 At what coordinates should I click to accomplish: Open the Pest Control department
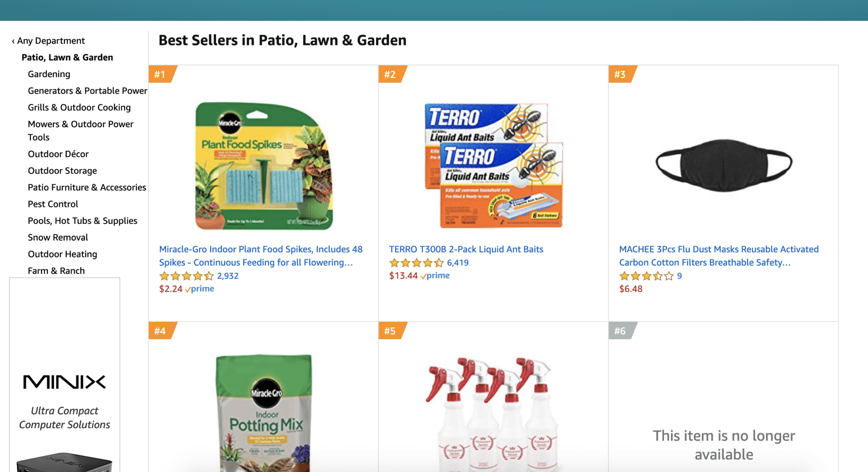coord(53,204)
